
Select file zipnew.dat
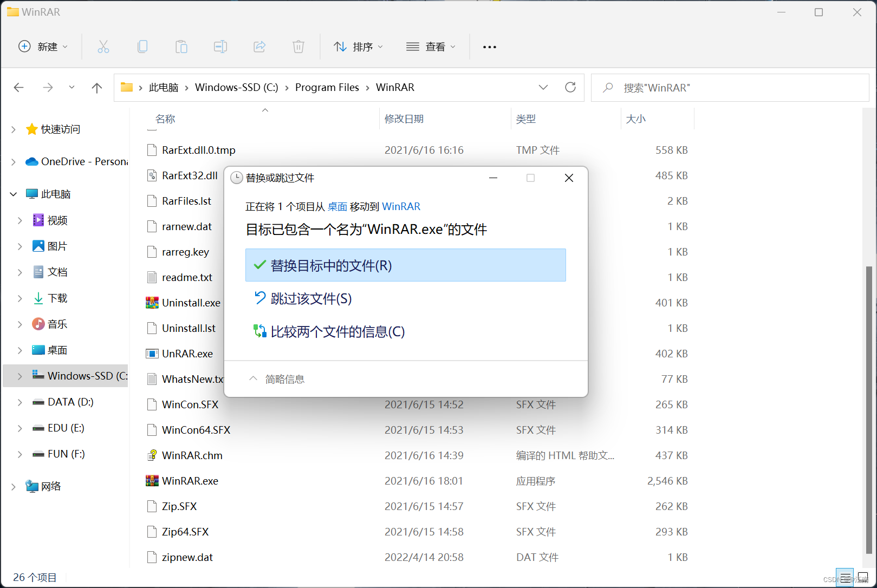187,557
